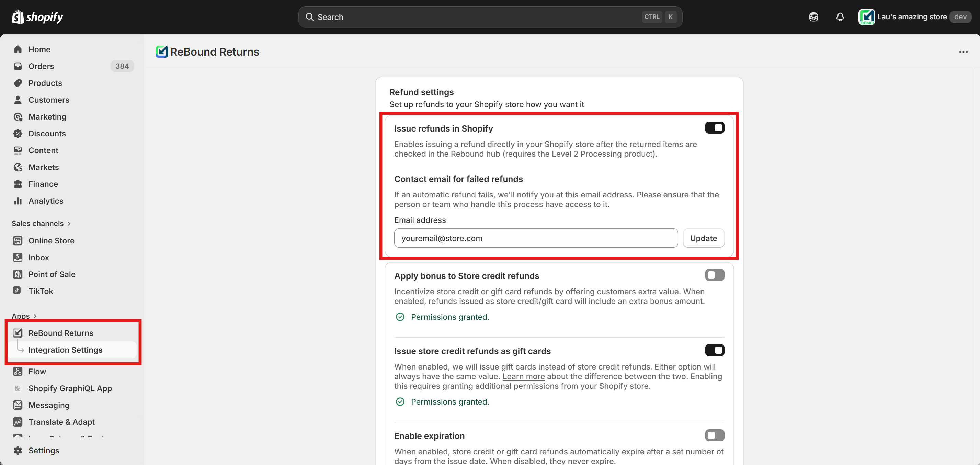The height and width of the screenshot is (465, 980).
Task: Open TikTok sales channel icon
Action: point(18,291)
